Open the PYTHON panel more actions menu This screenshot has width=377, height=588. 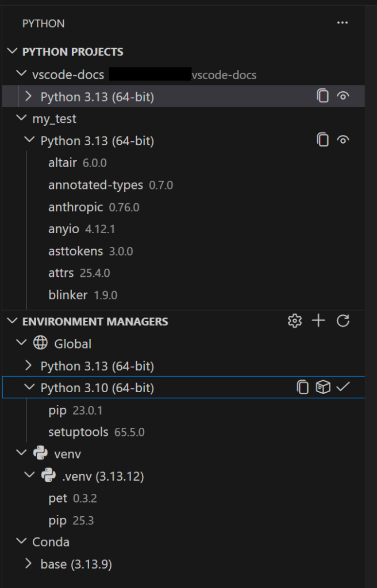pos(343,23)
